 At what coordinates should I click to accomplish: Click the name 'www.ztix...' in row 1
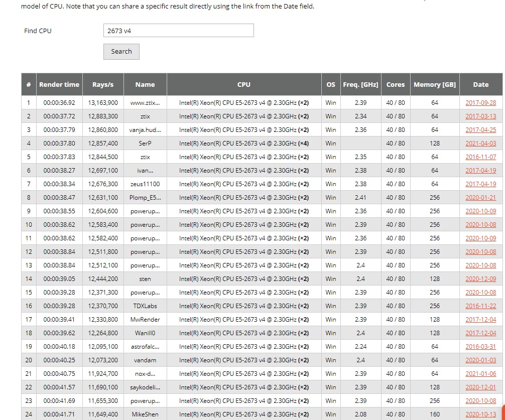point(145,103)
